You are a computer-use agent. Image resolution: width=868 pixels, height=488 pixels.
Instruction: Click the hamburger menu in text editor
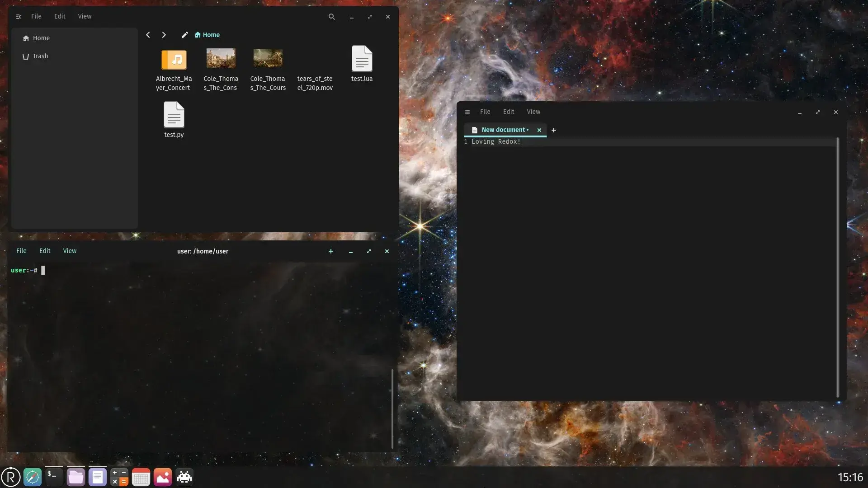[x=467, y=112]
